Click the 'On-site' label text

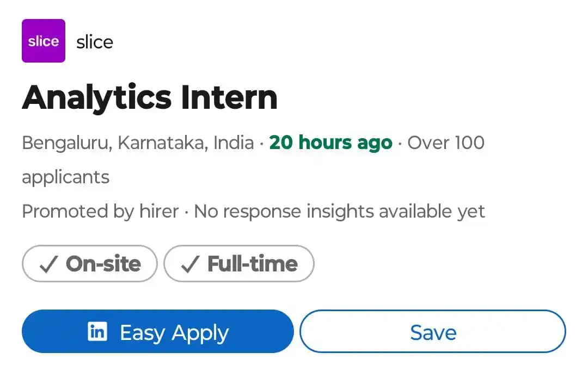click(x=103, y=264)
